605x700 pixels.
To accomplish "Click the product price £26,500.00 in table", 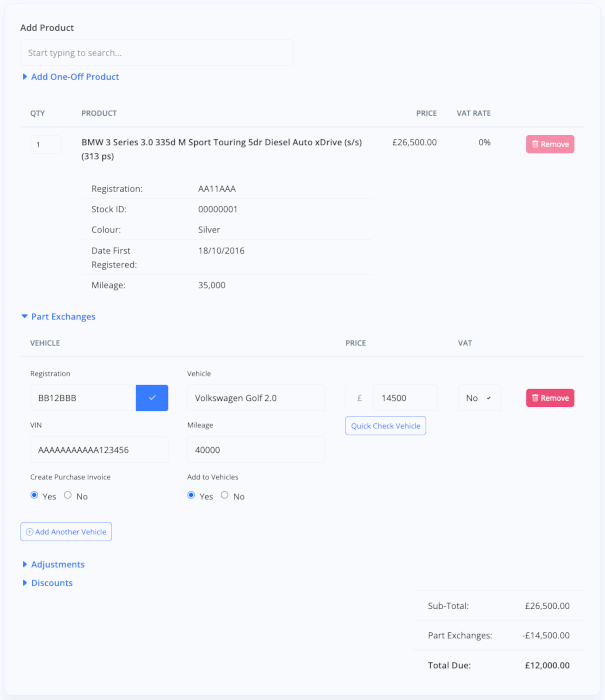I will 414,142.
